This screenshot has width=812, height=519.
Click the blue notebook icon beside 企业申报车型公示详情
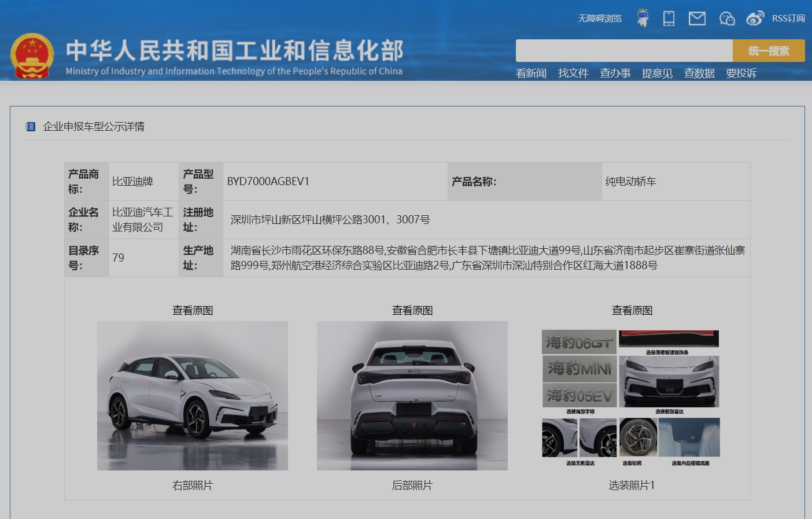click(31, 126)
